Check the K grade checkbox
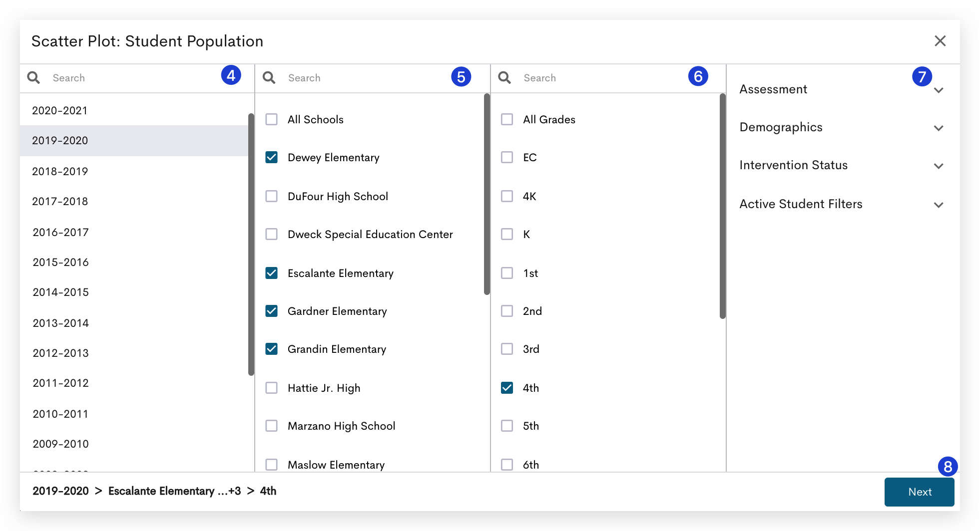 coord(507,234)
